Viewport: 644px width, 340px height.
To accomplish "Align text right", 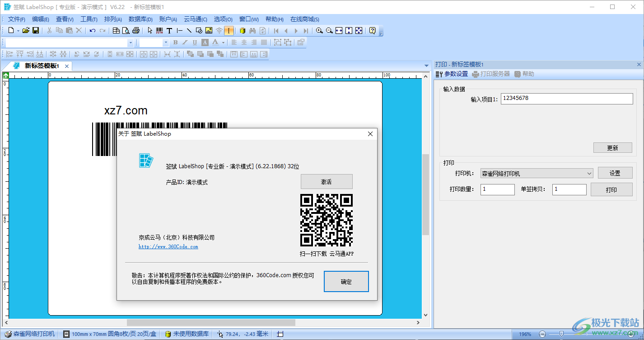I will pyautogui.click(x=254, y=42).
